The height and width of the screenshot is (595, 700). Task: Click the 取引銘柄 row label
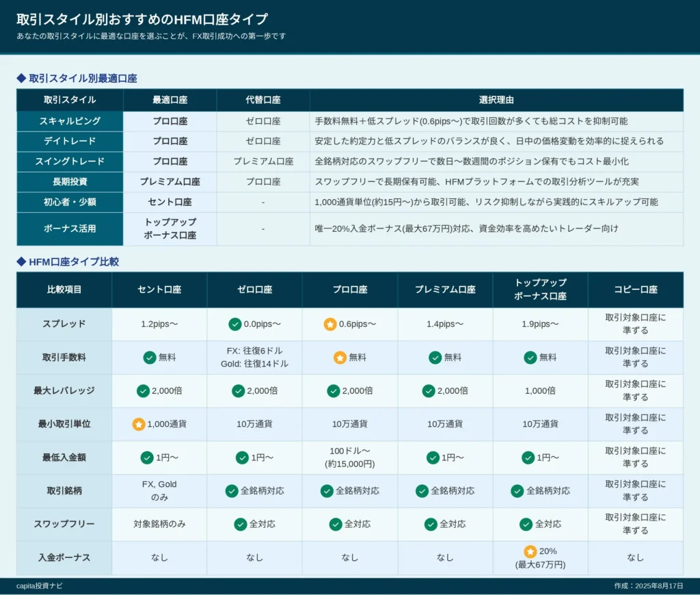point(64,491)
